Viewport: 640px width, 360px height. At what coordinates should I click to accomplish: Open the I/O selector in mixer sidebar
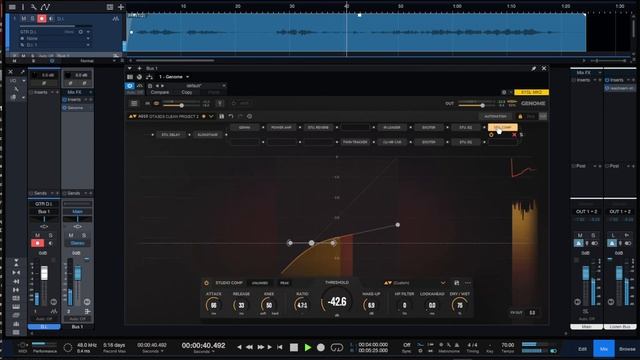[18, 80]
